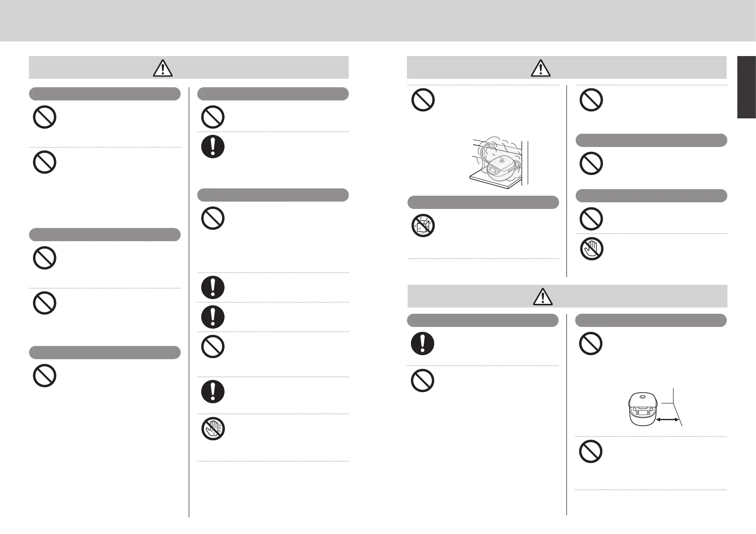756x534 pixels.
Task: Click the topmost gray section heading in the left column
Action: [105, 94]
